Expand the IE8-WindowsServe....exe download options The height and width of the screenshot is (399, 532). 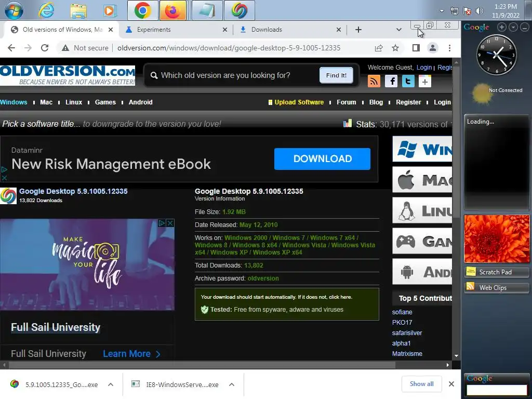(x=232, y=384)
